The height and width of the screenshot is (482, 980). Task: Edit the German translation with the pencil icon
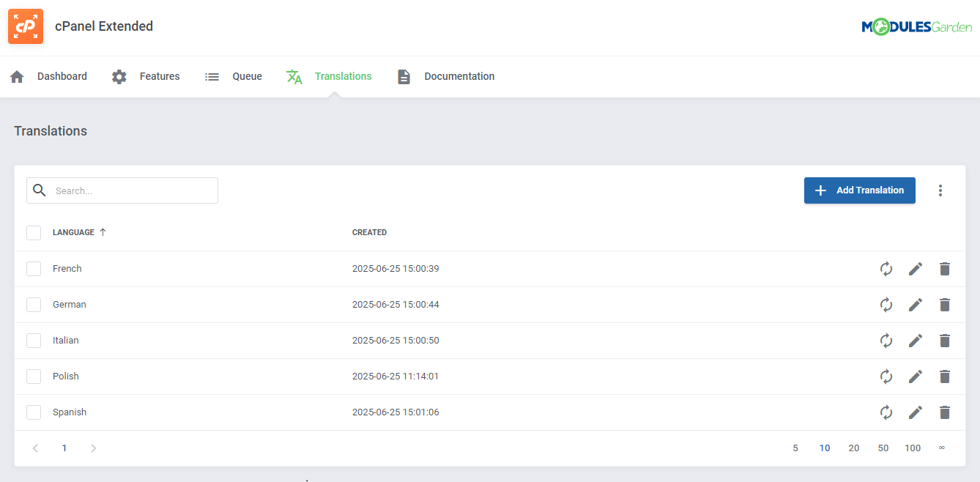pyautogui.click(x=915, y=305)
